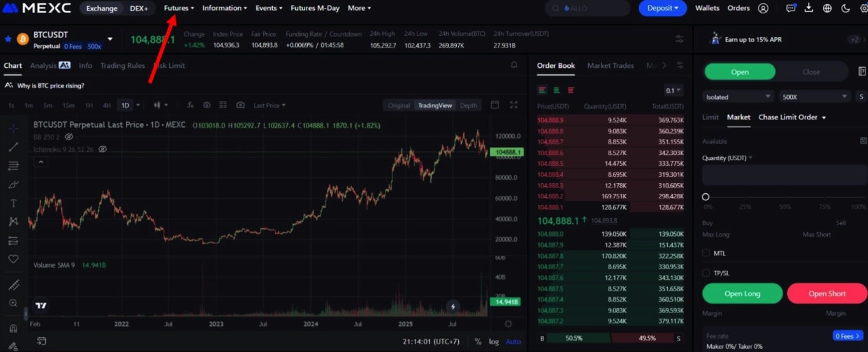The width and height of the screenshot is (868, 352).
Task: Click the zoom in magnifier tool
Action: coord(13,303)
